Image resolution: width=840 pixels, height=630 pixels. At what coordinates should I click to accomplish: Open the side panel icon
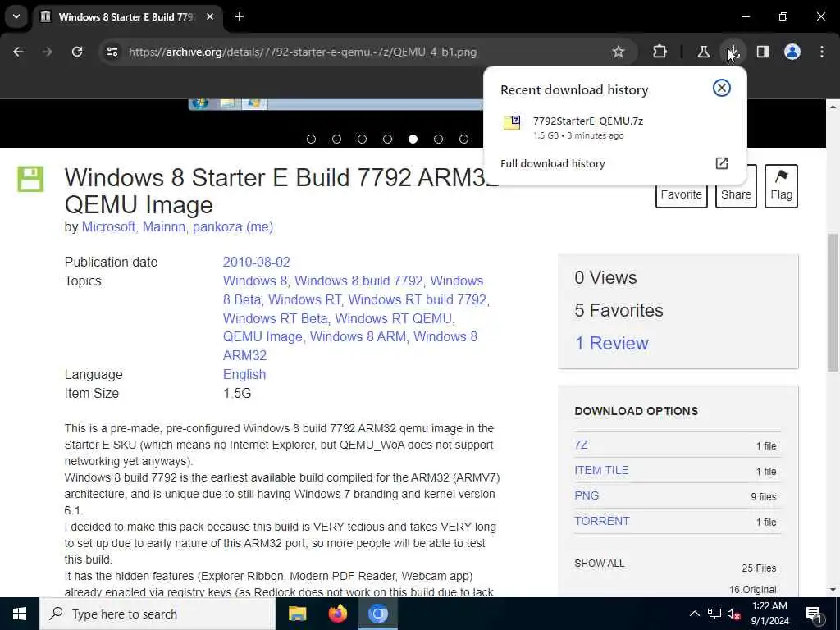(x=762, y=52)
